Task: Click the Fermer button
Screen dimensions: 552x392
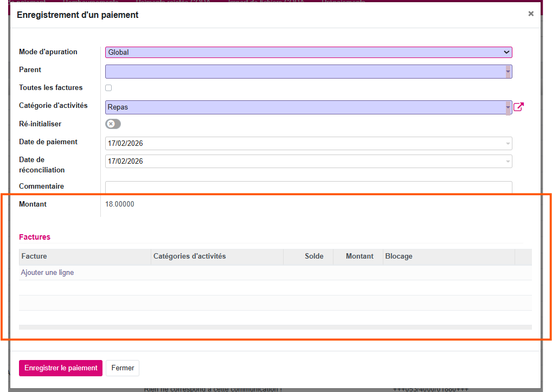Action: click(x=123, y=368)
